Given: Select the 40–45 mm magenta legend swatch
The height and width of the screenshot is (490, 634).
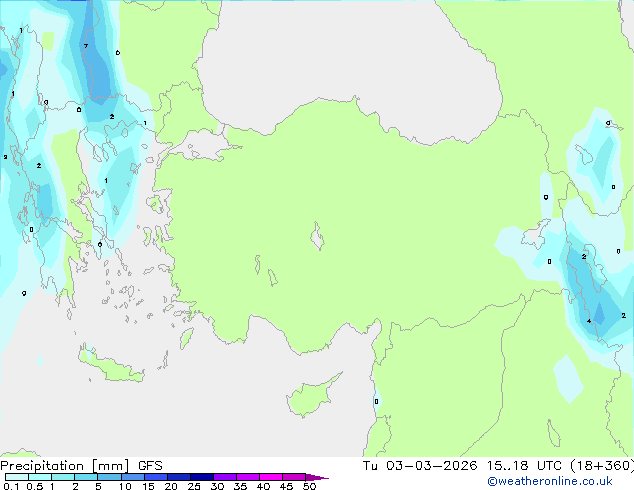Looking at the screenshot, I should coord(271,477).
